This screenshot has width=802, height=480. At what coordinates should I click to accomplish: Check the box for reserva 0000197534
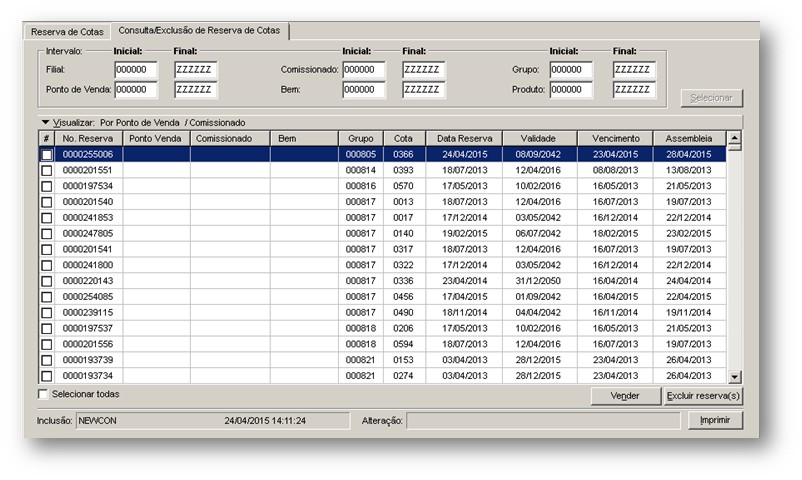point(47,186)
